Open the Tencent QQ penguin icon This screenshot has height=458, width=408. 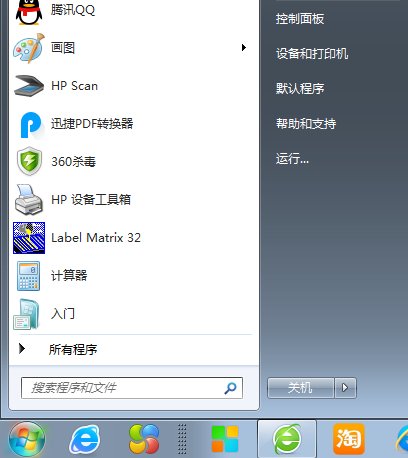[x=29, y=12]
